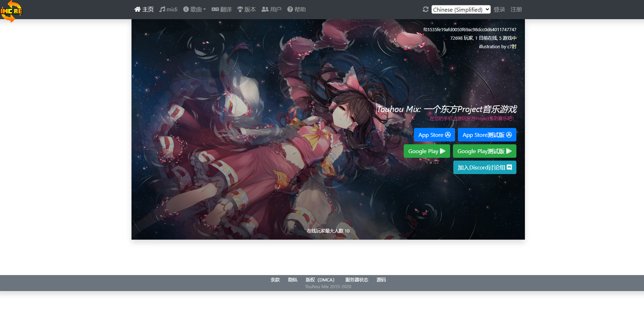Viewport: 644px width, 335px height.
Task: Click the question mark help icon
Action: [x=290, y=10]
